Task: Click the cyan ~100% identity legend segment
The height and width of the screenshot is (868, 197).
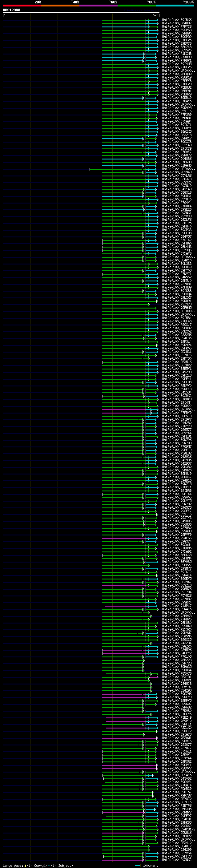Action: tap(175, 6)
